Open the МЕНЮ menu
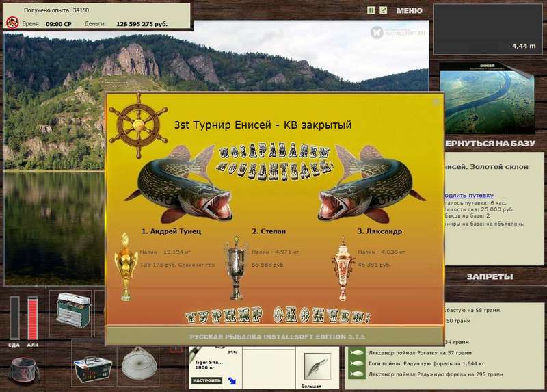This screenshot has height=392, width=547. (409, 11)
